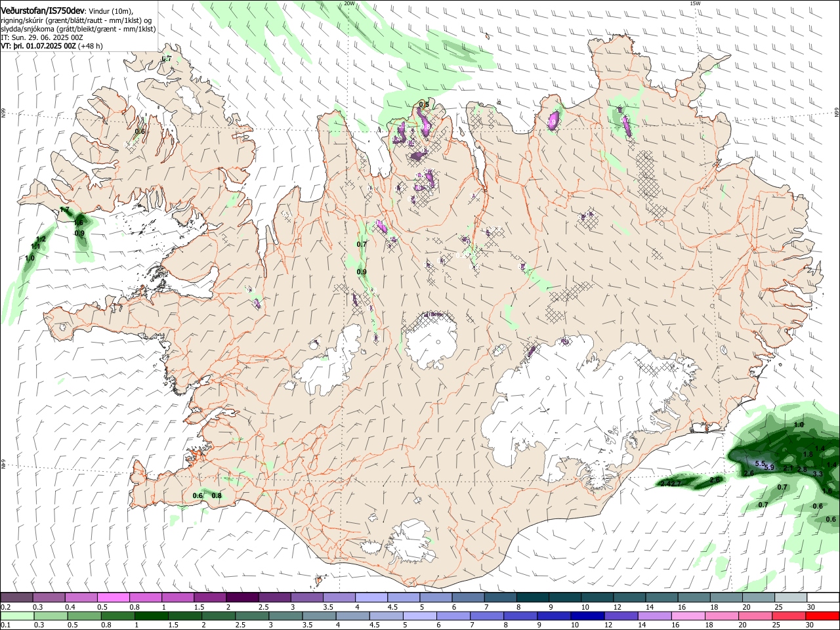The width and height of the screenshot is (840, 630).
Task: Select the deep blue swatch labeled 10 in bottom row
Action: click(x=587, y=616)
